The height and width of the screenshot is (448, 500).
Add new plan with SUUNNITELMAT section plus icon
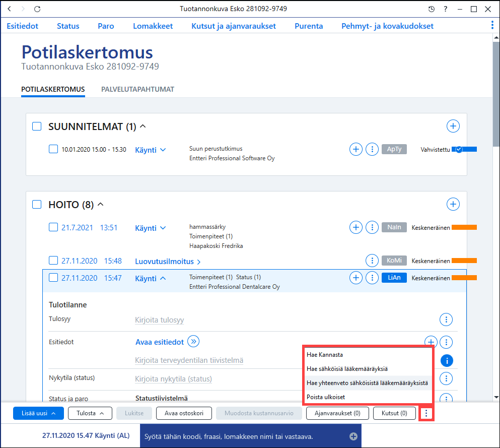click(453, 126)
